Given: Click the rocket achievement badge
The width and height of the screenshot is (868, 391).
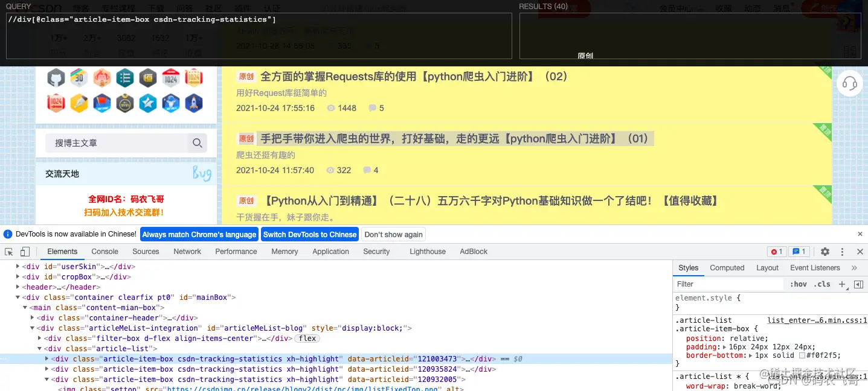Looking at the screenshot, I should pyautogui.click(x=194, y=103).
